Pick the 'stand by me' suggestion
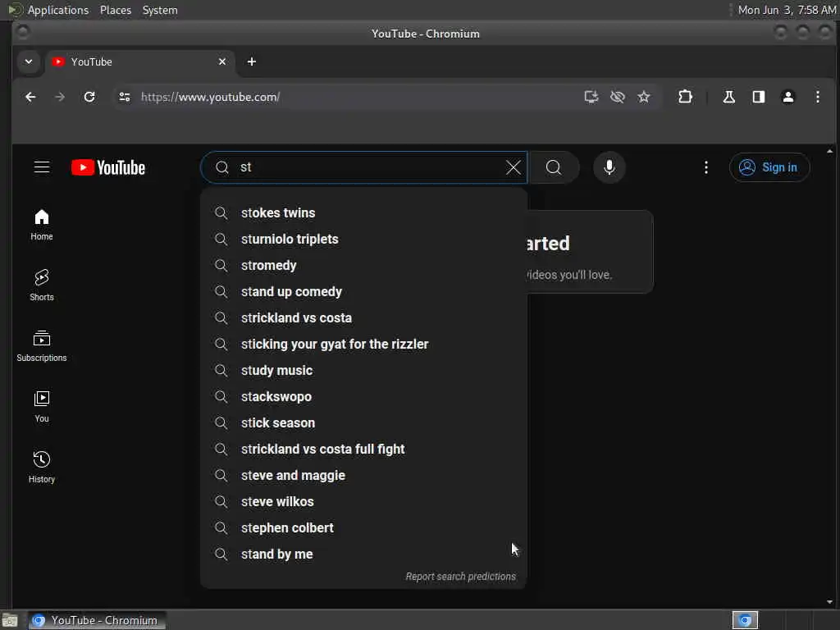The height and width of the screenshot is (630, 840). tap(363, 554)
